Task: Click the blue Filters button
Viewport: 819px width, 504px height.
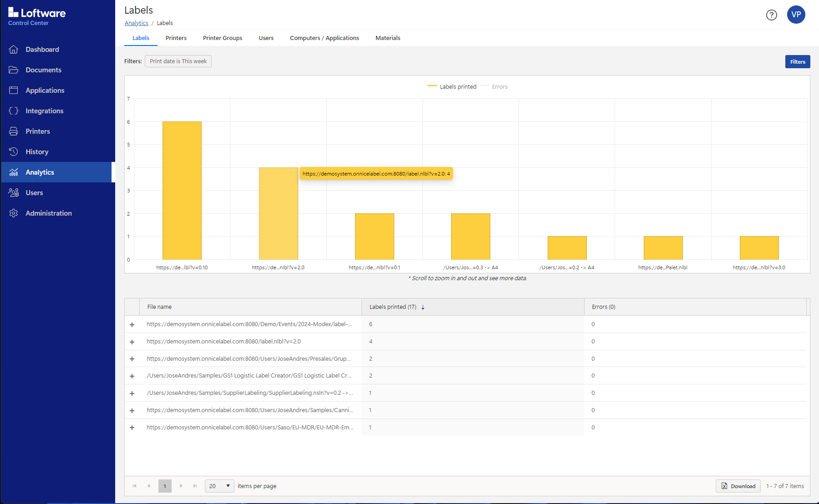Action: (797, 62)
